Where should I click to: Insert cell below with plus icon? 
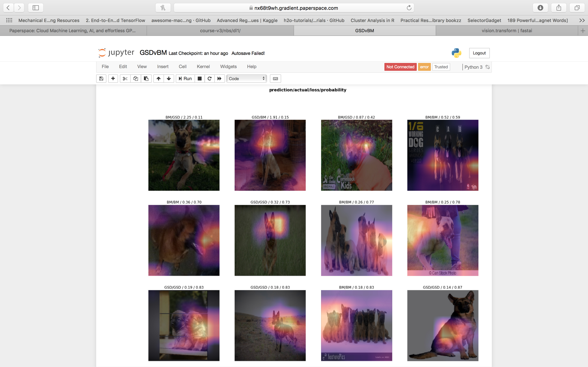pos(113,78)
